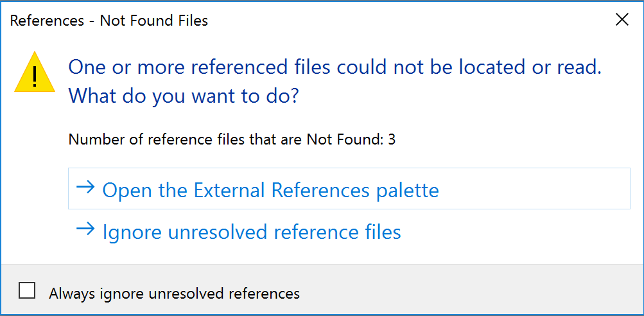The image size is (644, 316).
Task: Click 'One or more referenced files' heading
Action: (x=334, y=67)
